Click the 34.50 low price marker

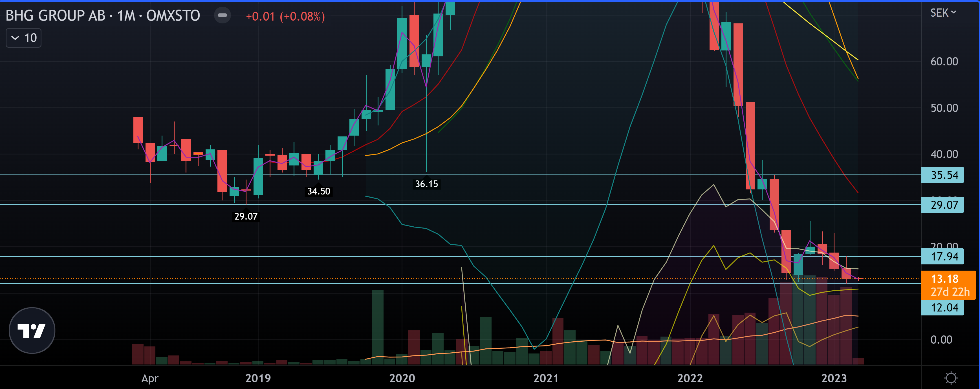tap(318, 191)
